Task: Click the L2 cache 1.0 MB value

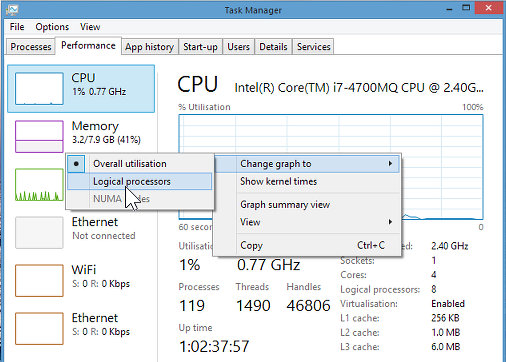Action: tap(446, 332)
